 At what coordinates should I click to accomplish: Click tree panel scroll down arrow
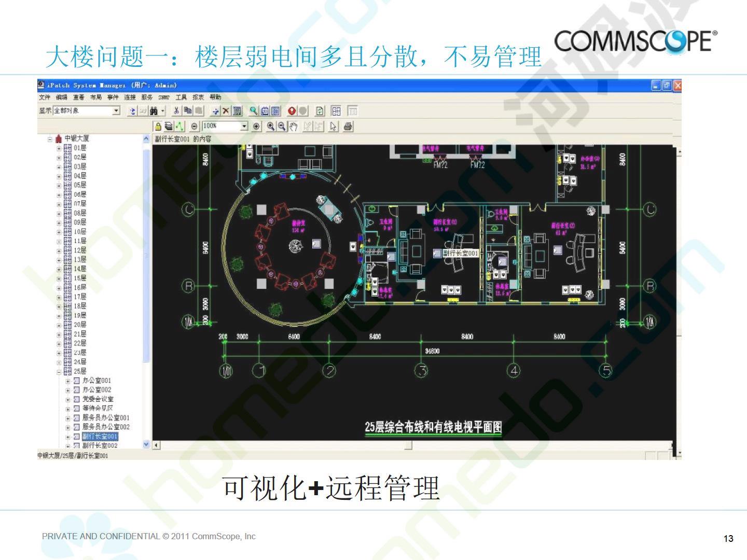(146, 444)
